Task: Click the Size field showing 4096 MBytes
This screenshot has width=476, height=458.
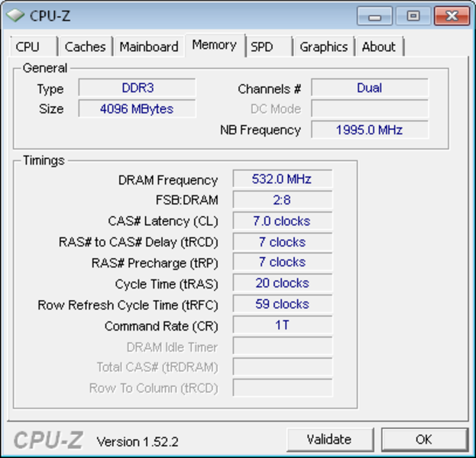Action: pos(138,108)
